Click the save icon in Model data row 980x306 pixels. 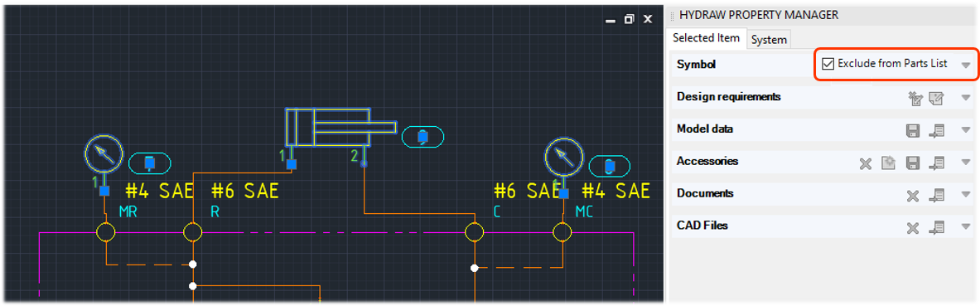tap(913, 131)
